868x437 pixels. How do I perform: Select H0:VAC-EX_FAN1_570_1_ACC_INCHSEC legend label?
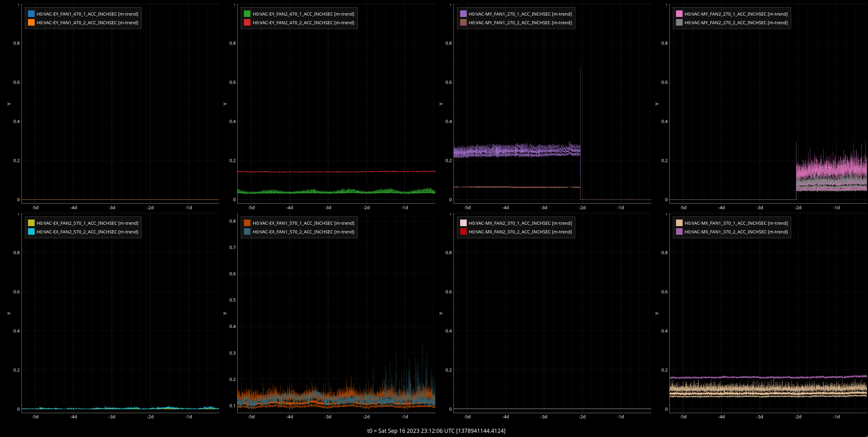(303, 223)
